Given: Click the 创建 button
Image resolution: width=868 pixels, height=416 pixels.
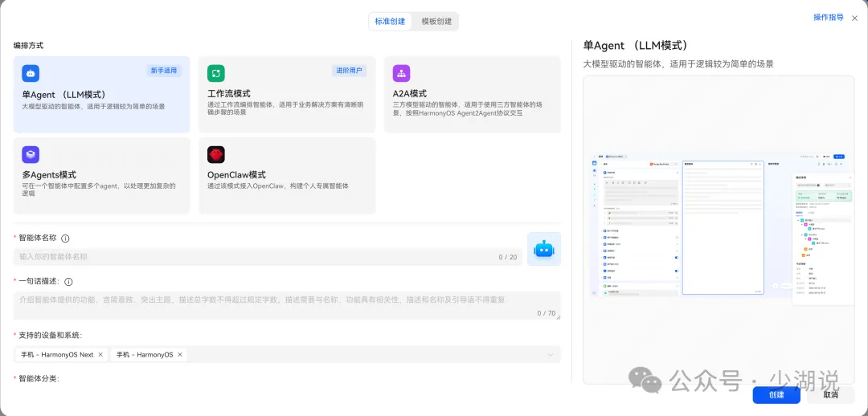Looking at the screenshot, I should [x=776, y=394].
